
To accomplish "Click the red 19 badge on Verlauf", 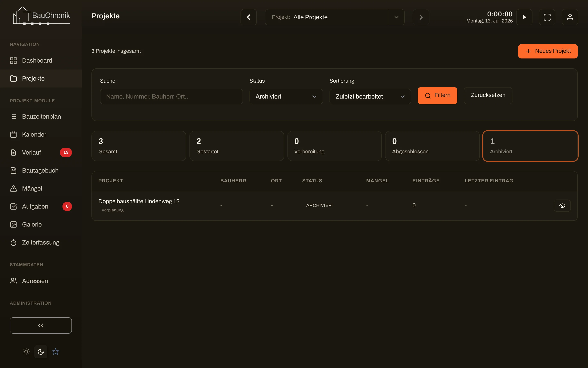I will 66,152.
